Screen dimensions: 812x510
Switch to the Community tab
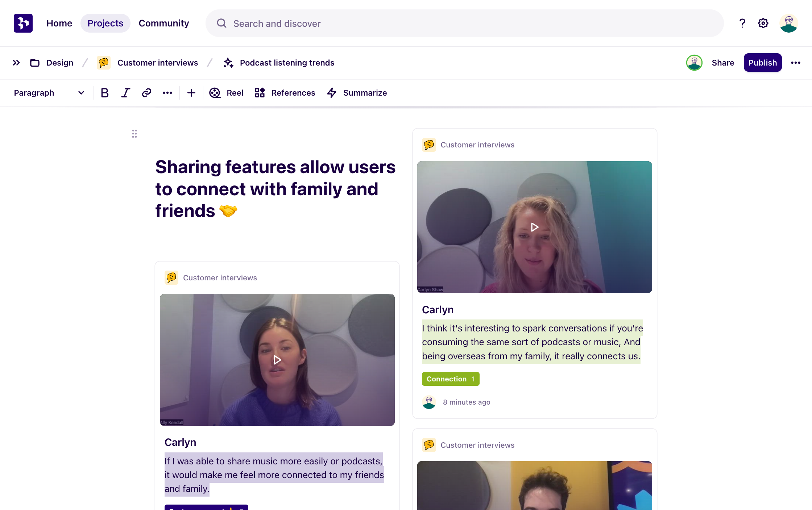(x=164, y=23)
